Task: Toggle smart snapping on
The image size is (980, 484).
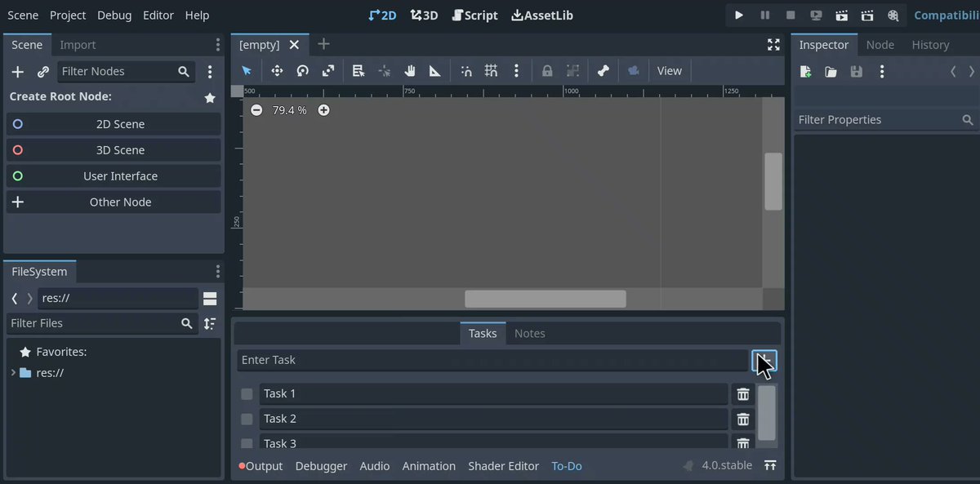Action: [466, 70]
